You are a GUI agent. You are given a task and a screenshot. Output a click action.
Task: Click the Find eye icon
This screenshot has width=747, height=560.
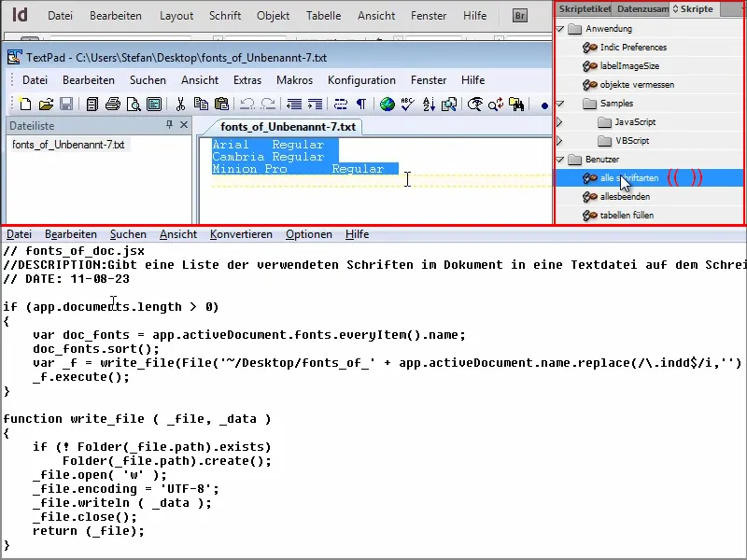tap(474, 104)
